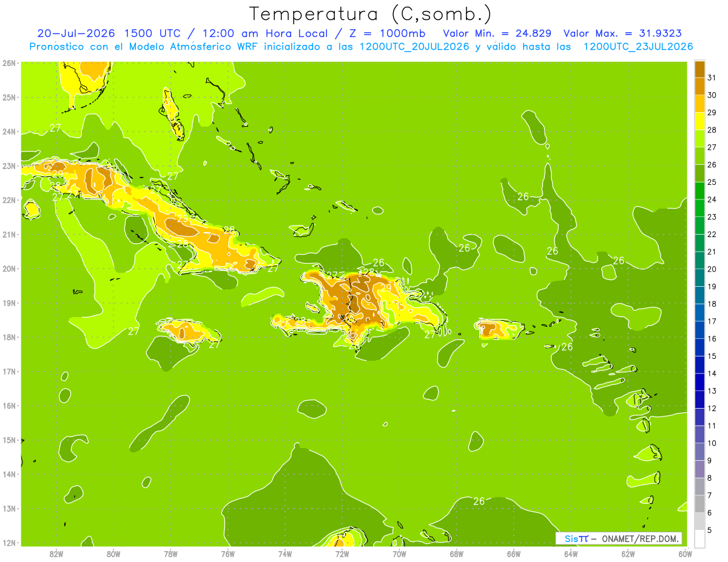Click the '70W' longitude axis label
This screenshot has height=562, width=728.
[399, 554]
